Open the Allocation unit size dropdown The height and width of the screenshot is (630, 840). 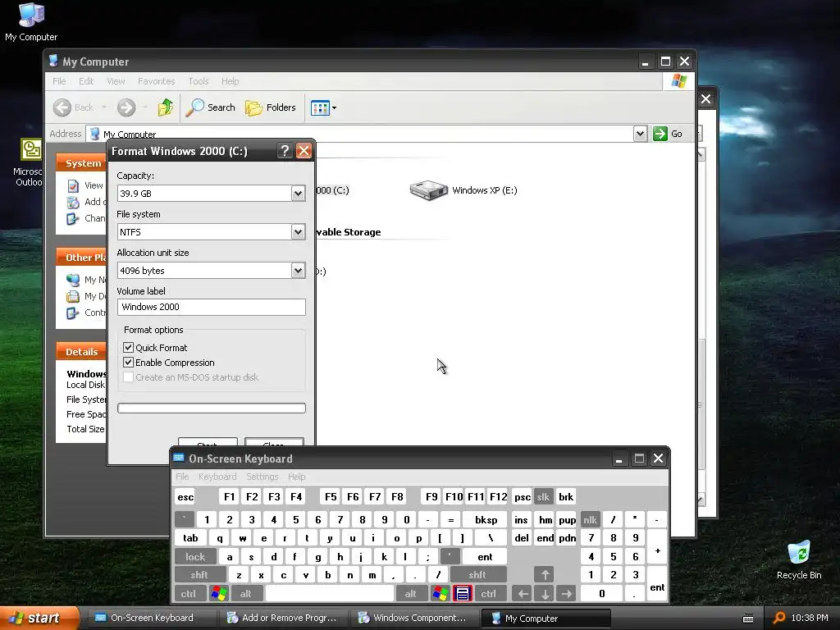click(x=299, y=271)
